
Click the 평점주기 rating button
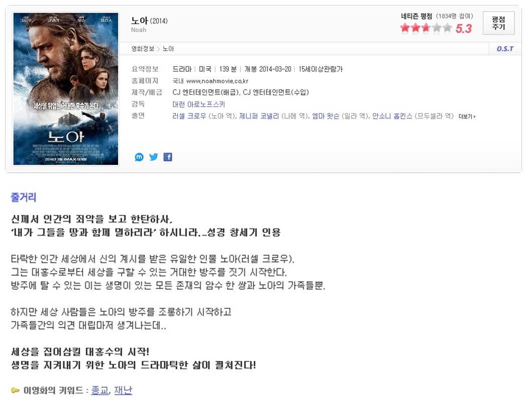tap(498, 23)
